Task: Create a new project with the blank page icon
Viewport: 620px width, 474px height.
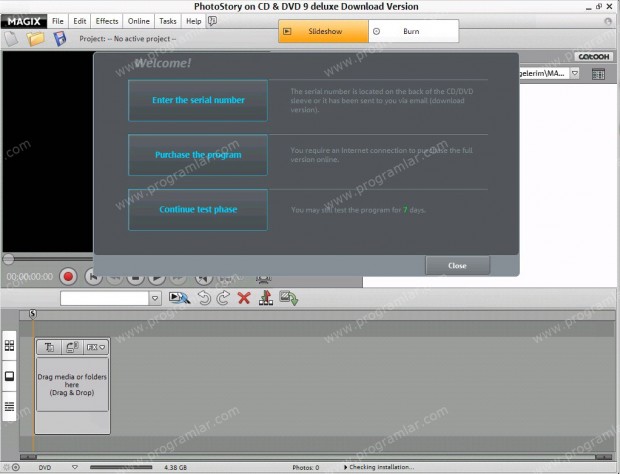Action: tap(11, 39)
